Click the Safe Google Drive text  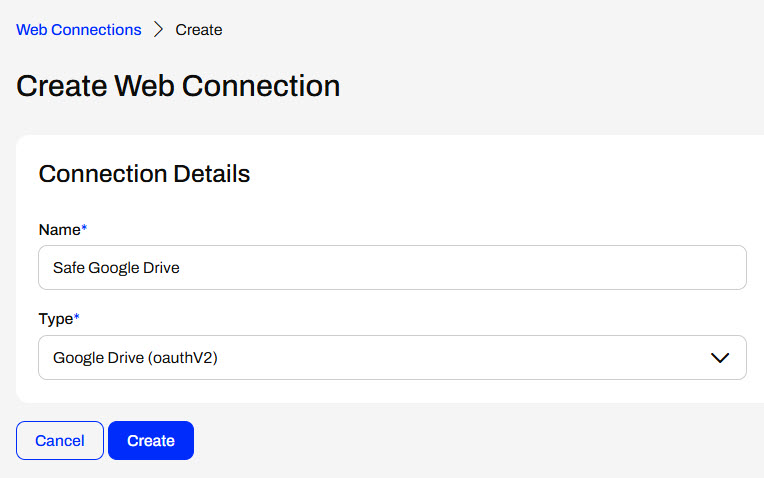116,268
